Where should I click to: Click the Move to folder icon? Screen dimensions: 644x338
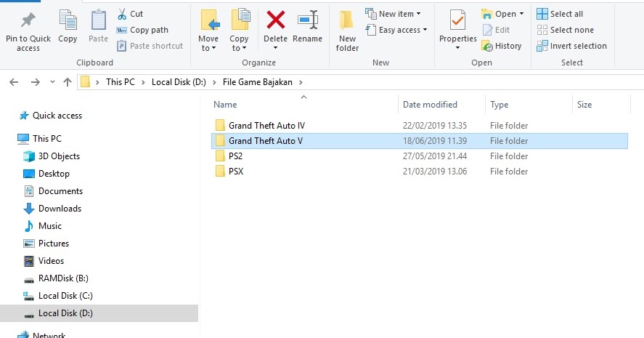coord(211,20)
